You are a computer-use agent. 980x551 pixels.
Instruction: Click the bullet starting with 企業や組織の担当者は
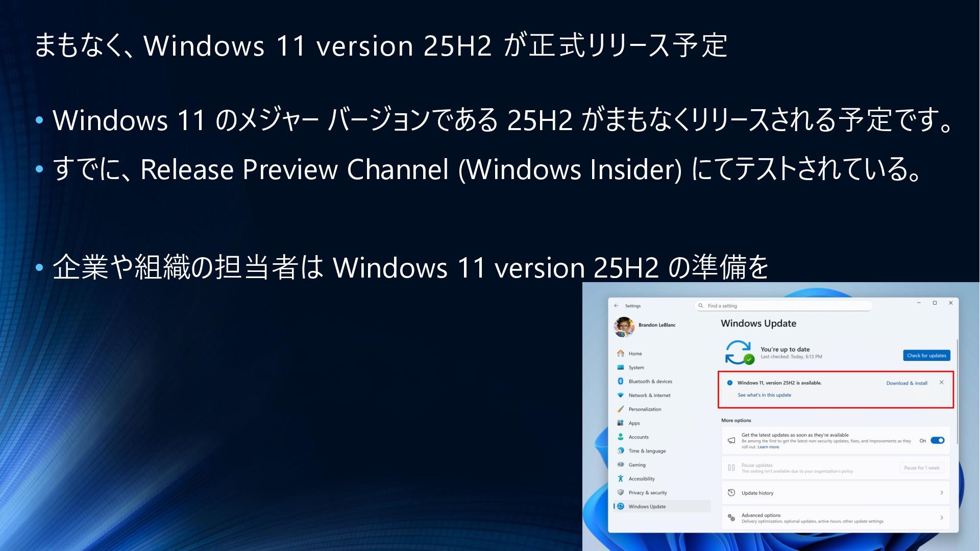410,267
